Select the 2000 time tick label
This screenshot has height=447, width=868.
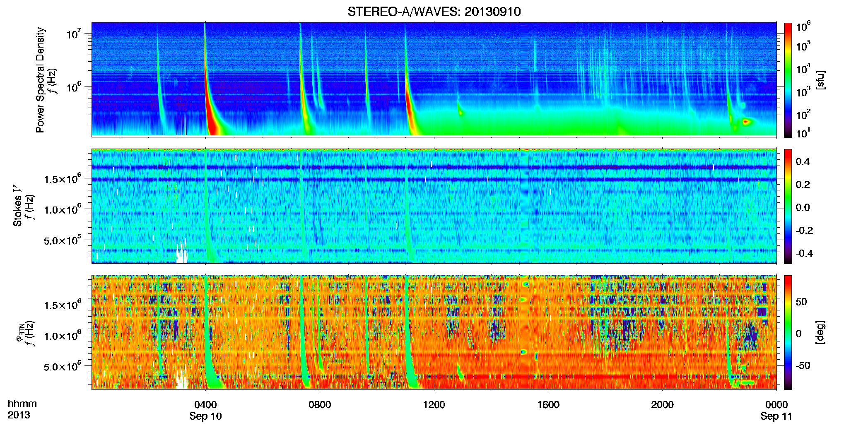click(x=662, y=405)
